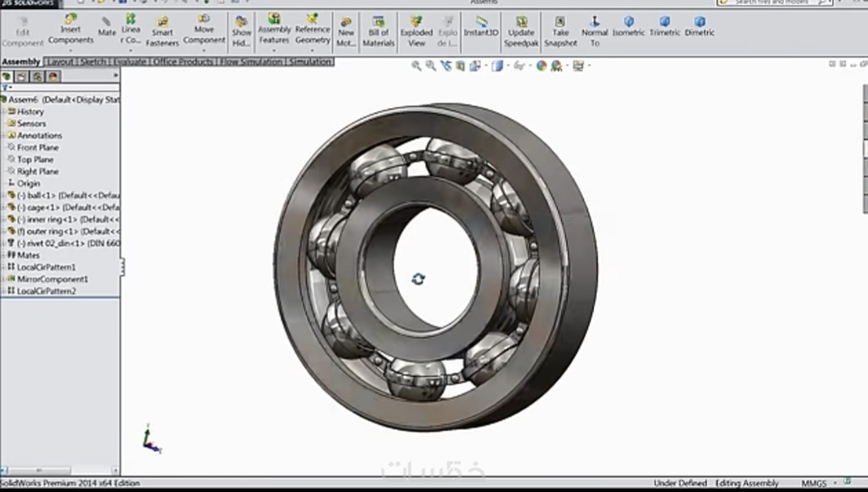868x492 pixels.
Task: Open Linear Component Pattern tool
Action: pos(131,30)
